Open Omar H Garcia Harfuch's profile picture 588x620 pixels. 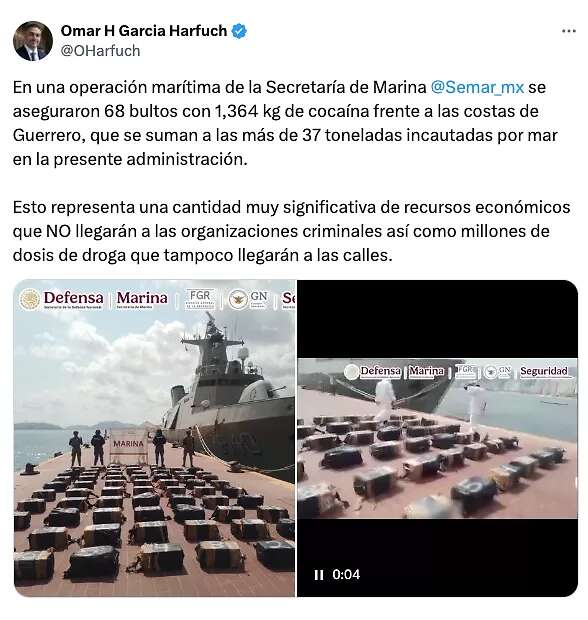(x=33, y=41)
